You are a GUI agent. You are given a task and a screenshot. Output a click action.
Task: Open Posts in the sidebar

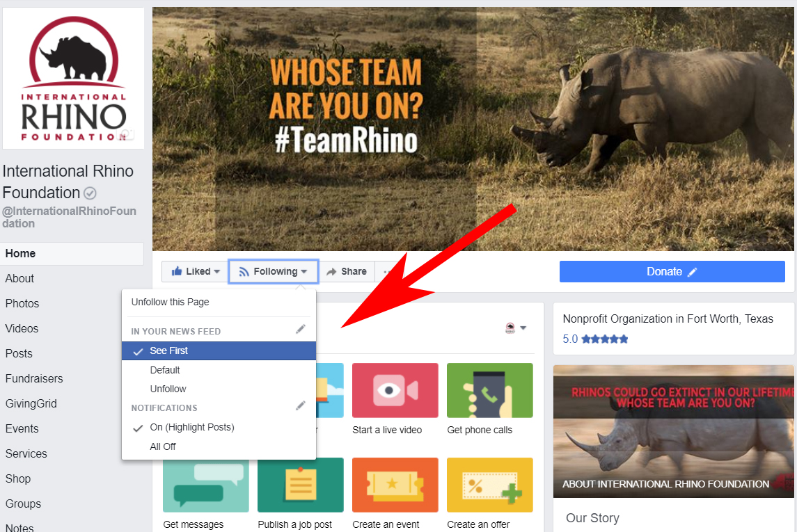point(19,353)
